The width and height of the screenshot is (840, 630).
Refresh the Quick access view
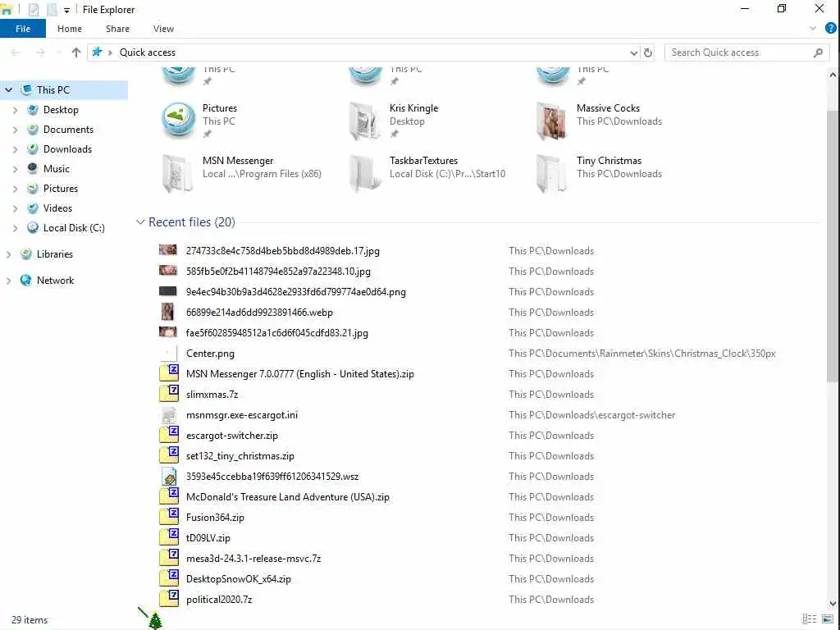pyautogui.click(x=648, y=52)
